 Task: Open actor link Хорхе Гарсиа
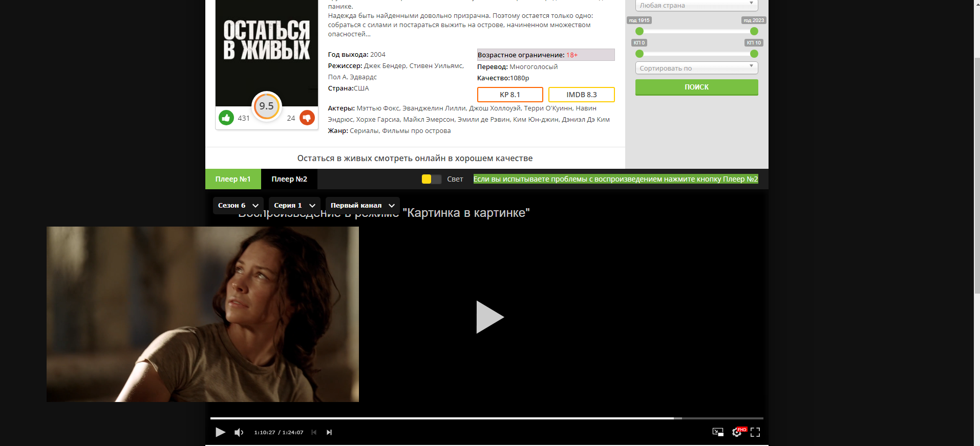point(378,120)
